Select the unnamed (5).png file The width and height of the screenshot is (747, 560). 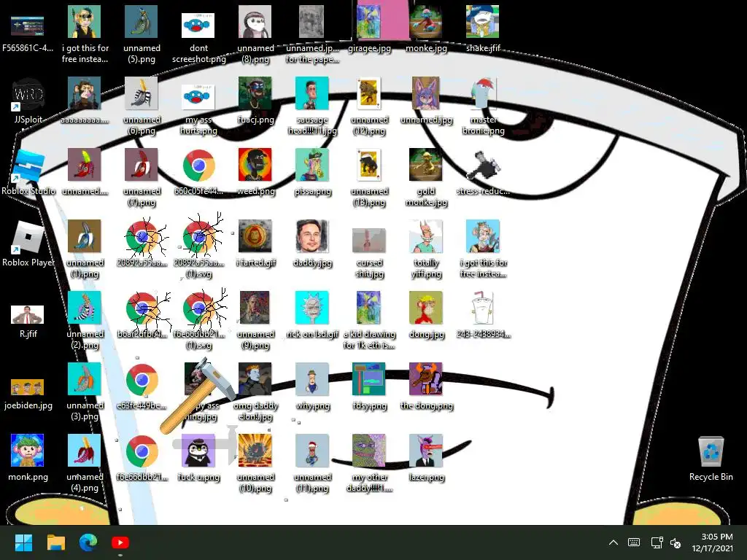click(x=142, y=34)
